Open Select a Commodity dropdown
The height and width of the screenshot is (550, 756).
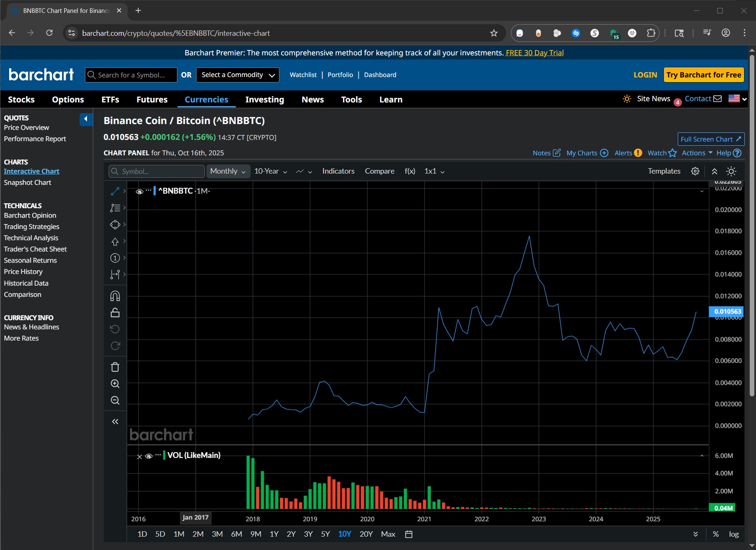[x=238, y=75]
